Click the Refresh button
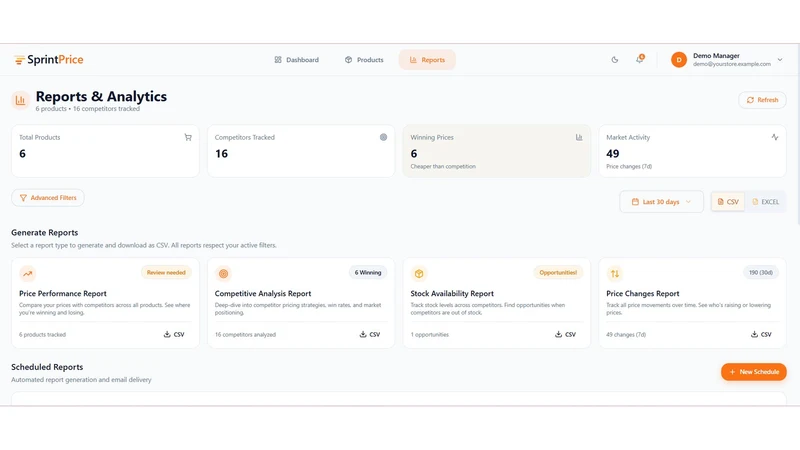Image resolution: width=800 pixels, height=450 pixels. [762, 100]
